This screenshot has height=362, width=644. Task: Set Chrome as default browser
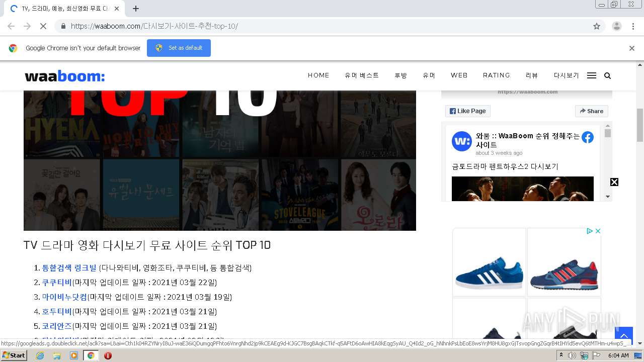(179, 48)
